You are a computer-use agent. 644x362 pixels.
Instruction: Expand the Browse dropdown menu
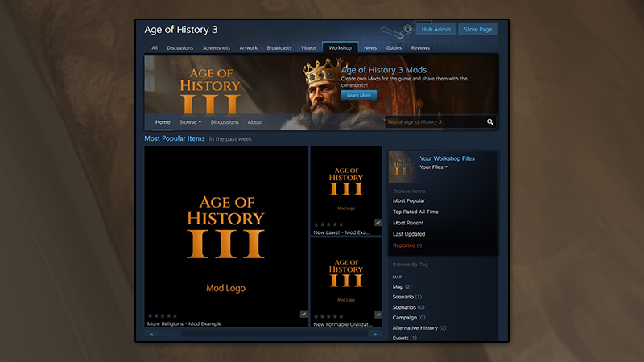(190, 122)
